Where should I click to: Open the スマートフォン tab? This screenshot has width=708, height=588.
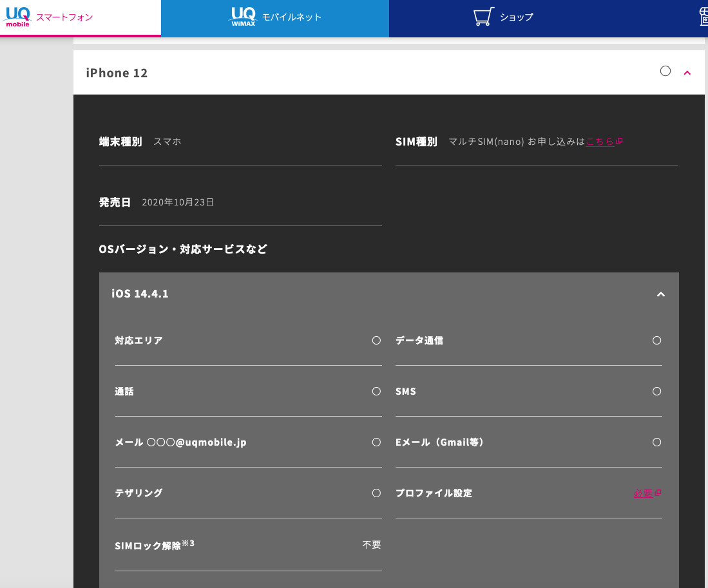click(64, 17)
